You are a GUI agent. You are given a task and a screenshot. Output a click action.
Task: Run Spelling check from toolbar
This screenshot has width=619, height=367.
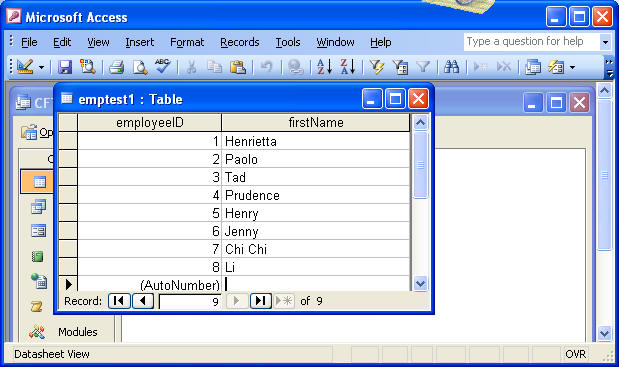[162, 66]
